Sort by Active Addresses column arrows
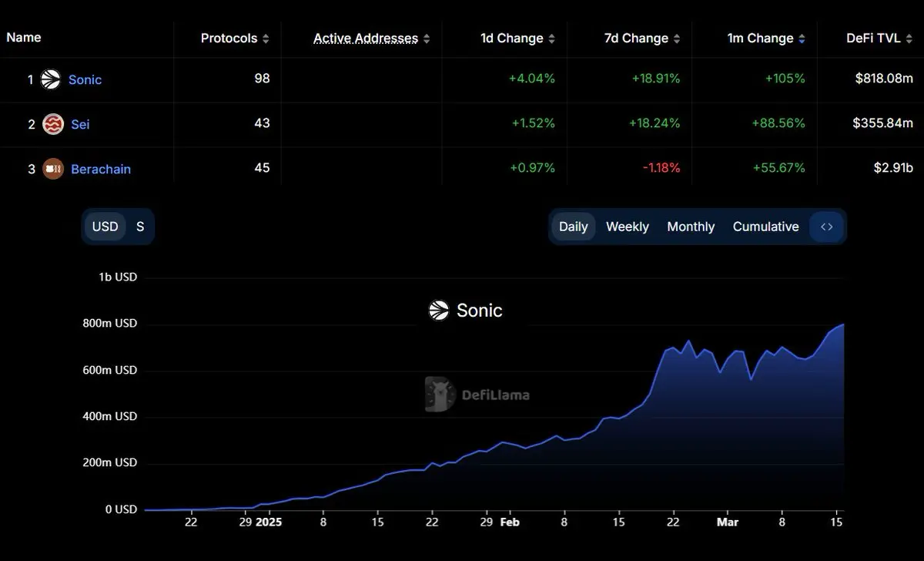The image size is (924, 561). click(427, 39)
